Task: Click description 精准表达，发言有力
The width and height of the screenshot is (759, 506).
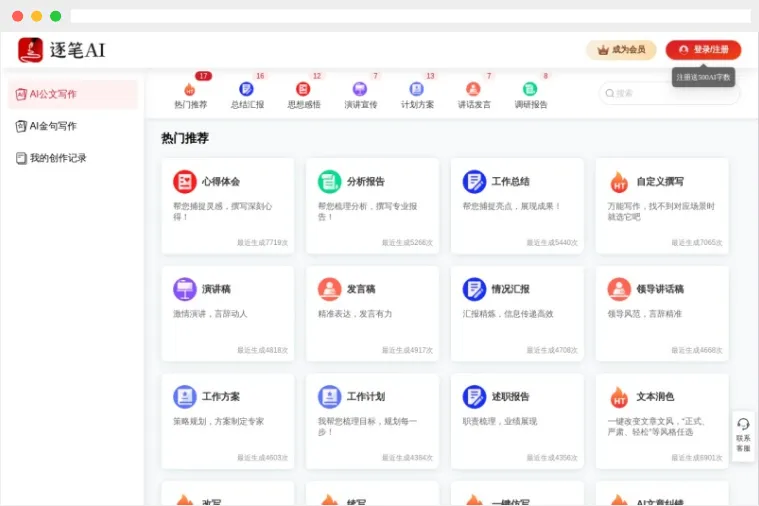Action: (355, 314)
